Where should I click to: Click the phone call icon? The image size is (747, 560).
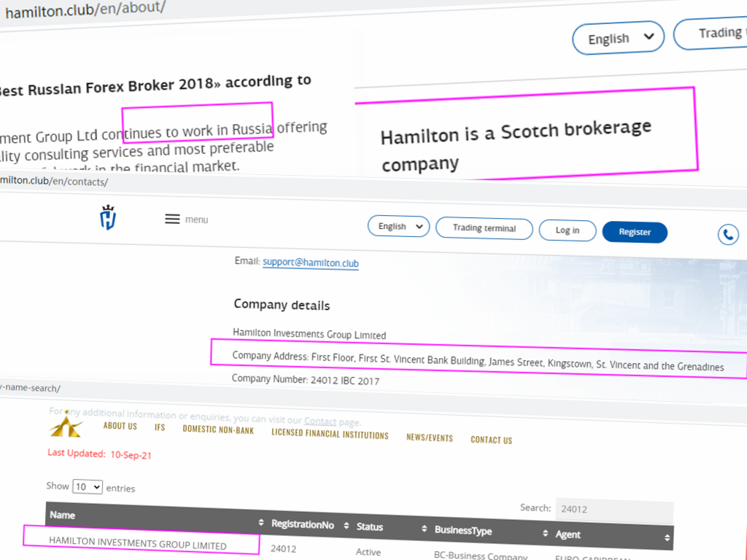click(x=728, y=234)
